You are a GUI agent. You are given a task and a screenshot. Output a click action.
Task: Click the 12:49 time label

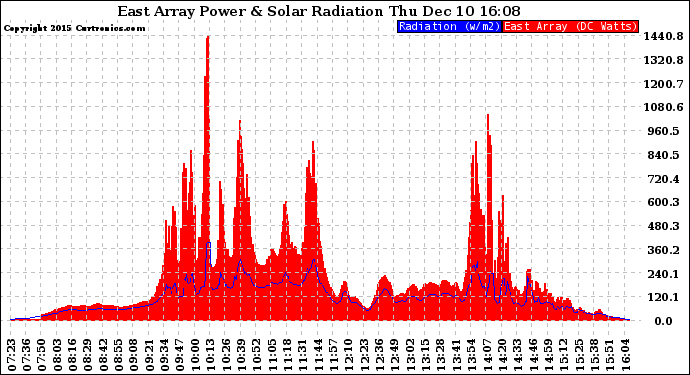pos(395,355)
